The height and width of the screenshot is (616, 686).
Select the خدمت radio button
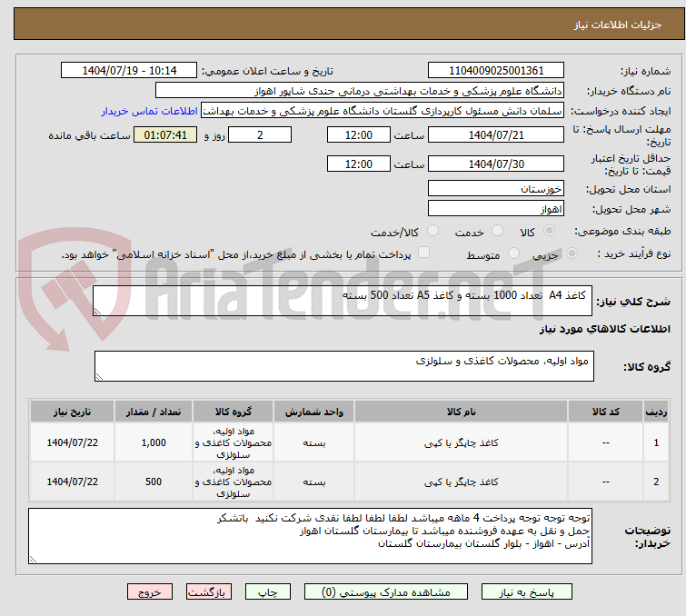click(x=497, y=231)
